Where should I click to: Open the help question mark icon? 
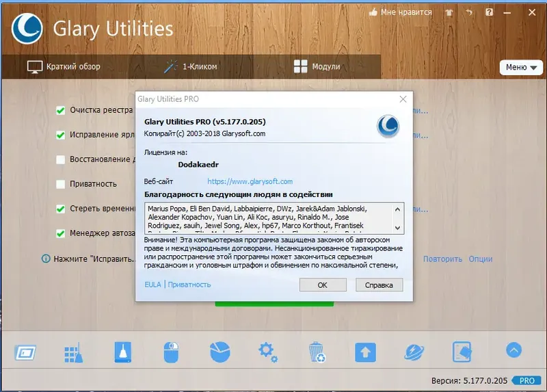489,12
